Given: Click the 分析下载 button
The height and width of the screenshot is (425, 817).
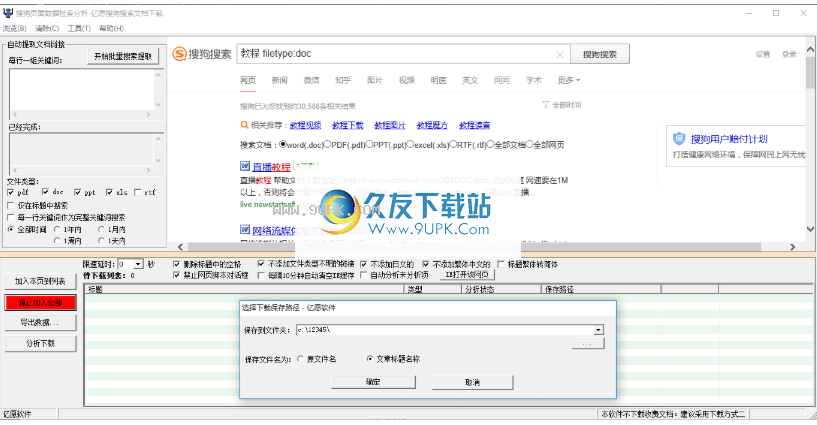Looking at the screenshot, I should coord(40,344).
